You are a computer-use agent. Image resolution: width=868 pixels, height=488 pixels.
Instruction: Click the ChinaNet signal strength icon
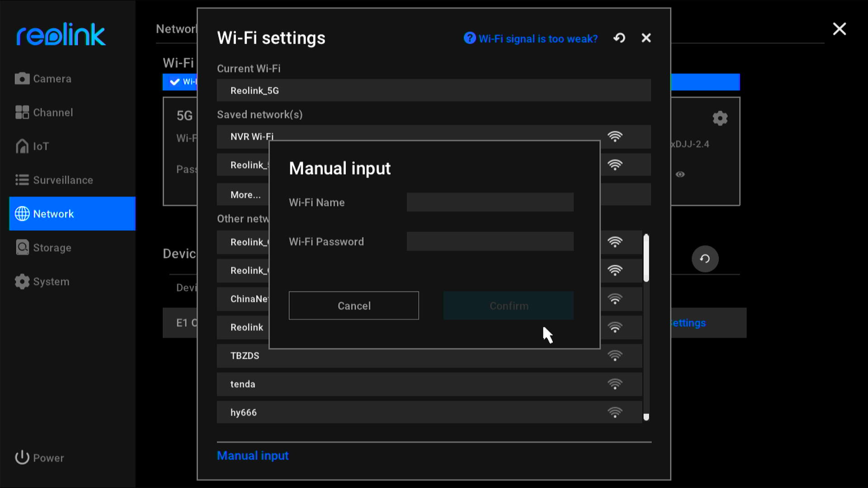[x=615, y=299]
